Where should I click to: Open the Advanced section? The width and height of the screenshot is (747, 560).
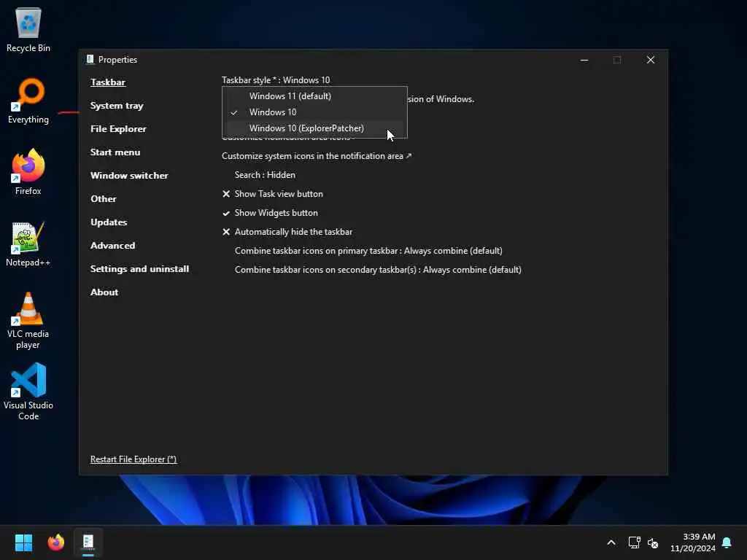[x=112, y=246]
